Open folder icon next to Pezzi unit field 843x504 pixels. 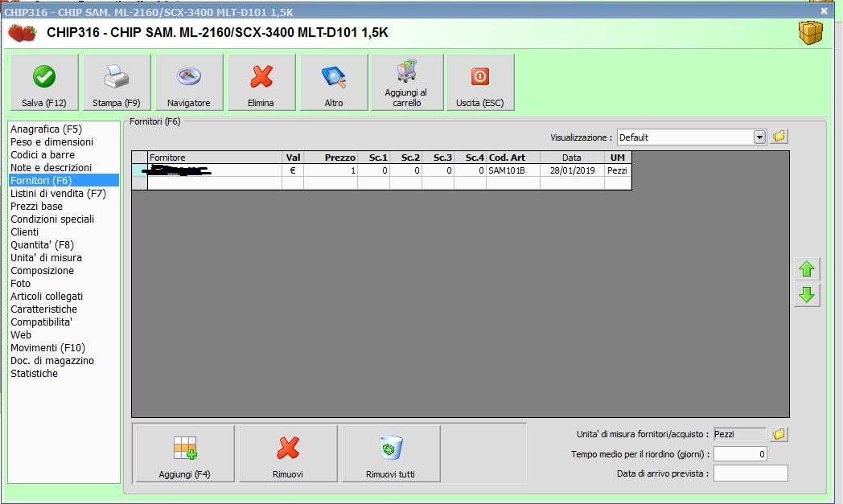point(779,434)
